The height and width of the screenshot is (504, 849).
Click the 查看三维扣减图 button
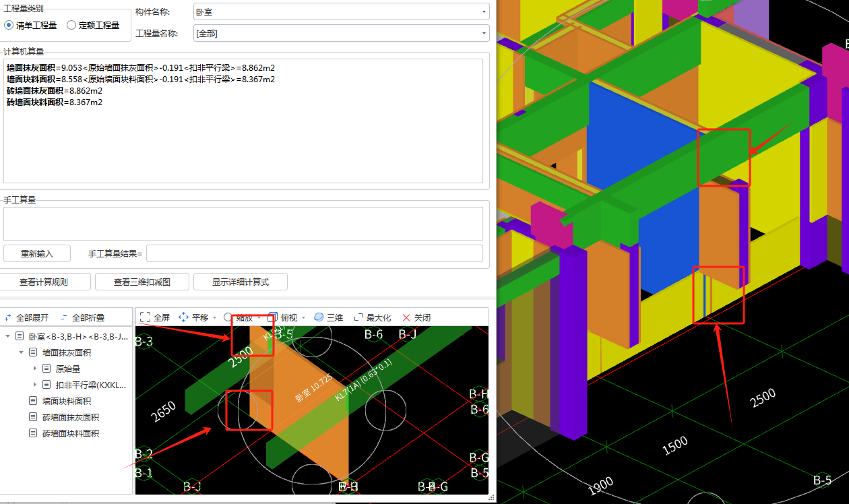[x=142, y=282]
